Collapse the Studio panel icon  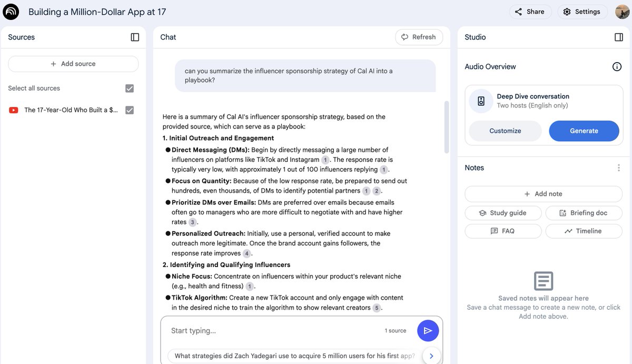pyautogui.click(x=619, y=37)
